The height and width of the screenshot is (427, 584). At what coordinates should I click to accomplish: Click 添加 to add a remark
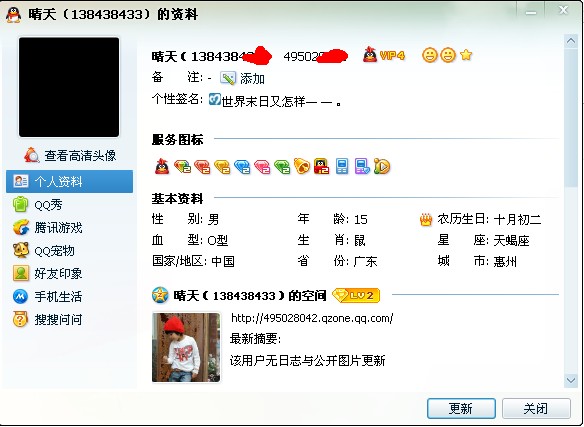252,79
